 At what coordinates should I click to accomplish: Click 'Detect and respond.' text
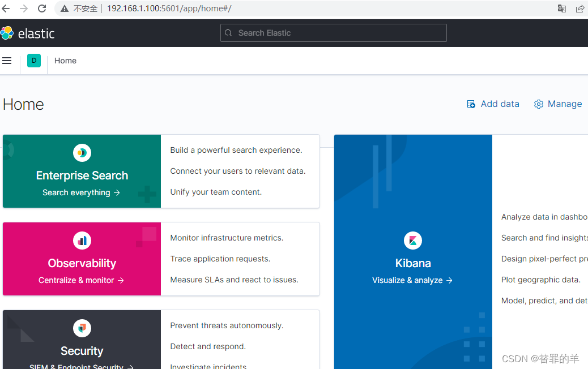[x=208, y=346]
